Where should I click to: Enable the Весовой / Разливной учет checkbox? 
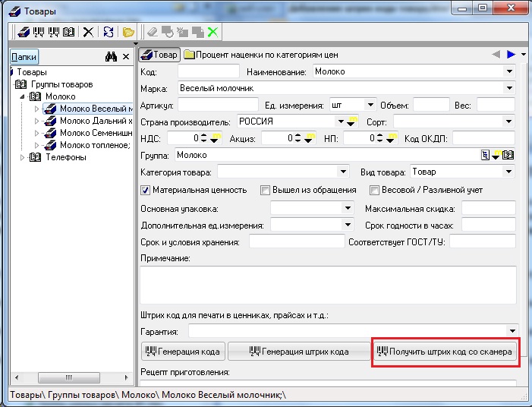click(x=374, y=190)
